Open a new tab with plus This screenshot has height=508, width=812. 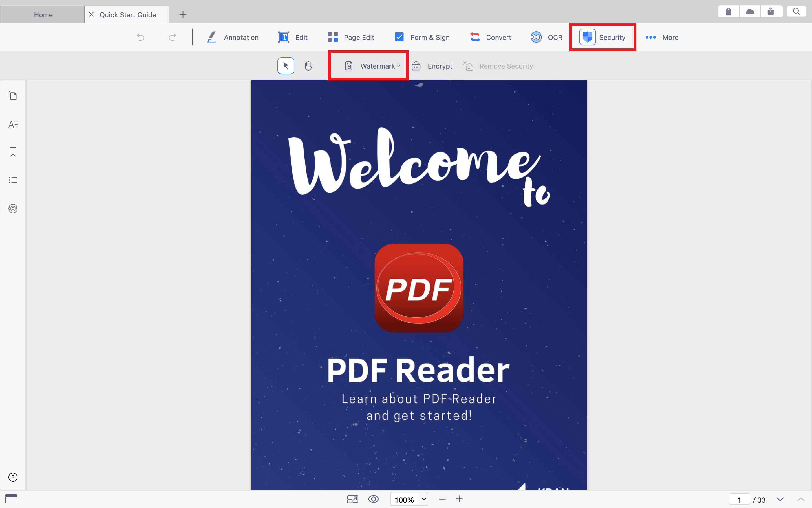183,14
